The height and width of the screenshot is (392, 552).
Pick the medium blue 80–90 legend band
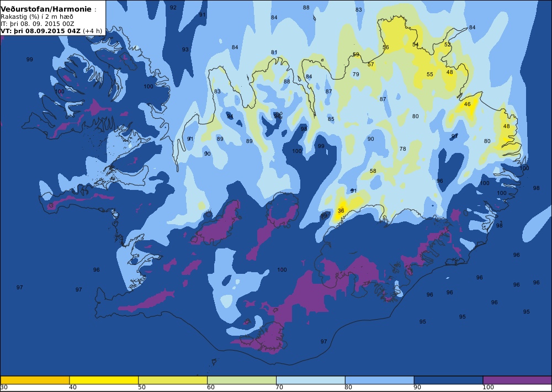(380, 380)
